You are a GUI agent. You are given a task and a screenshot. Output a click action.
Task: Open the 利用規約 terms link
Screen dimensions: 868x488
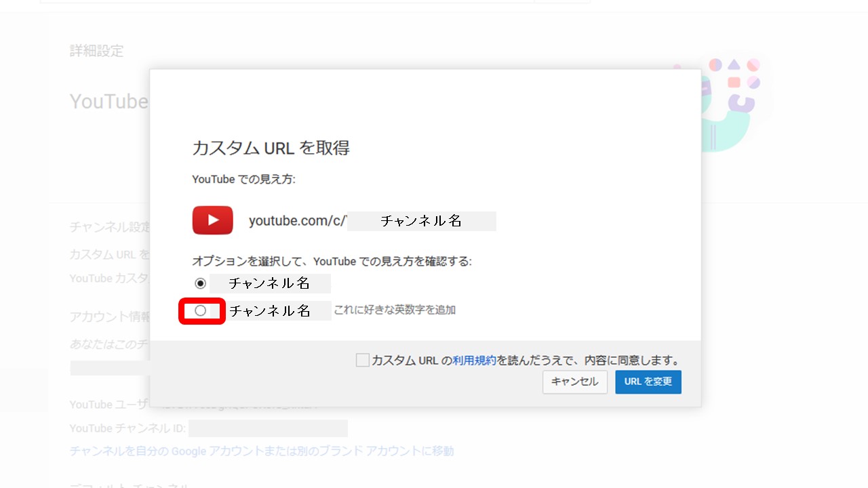475,361
